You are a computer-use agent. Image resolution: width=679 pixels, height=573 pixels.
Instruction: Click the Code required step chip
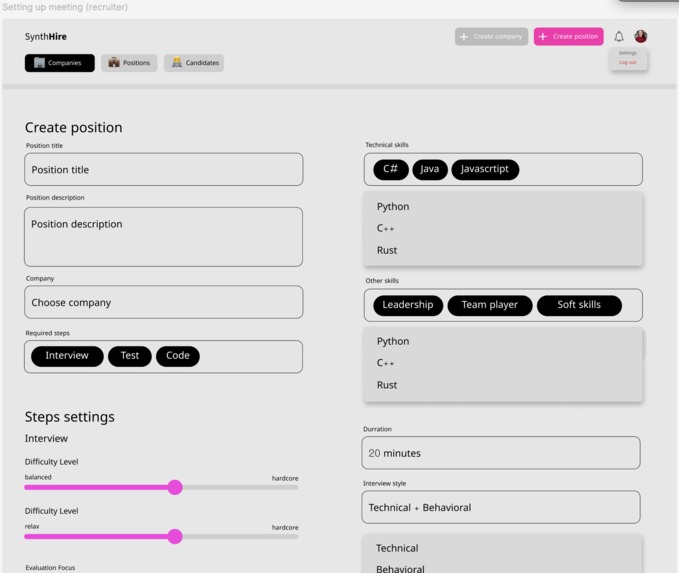tap(178, 356)
